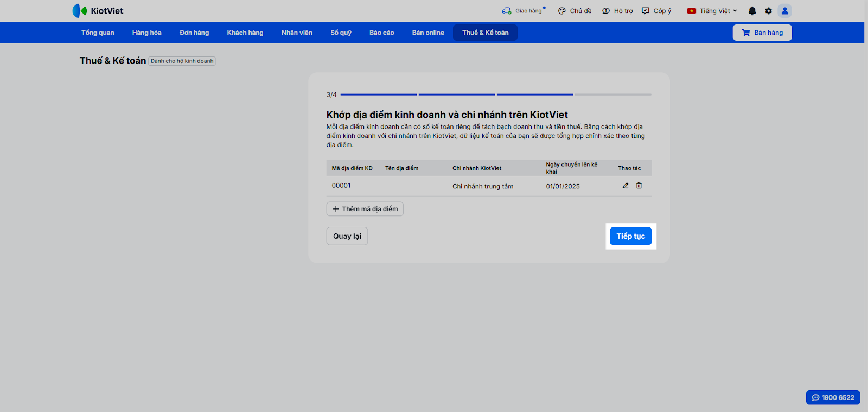Click the Dành cho hộ kinh doanh badge
Image resolution: width=868 pixels, height=412 pixels.
(x=182, y=61)
